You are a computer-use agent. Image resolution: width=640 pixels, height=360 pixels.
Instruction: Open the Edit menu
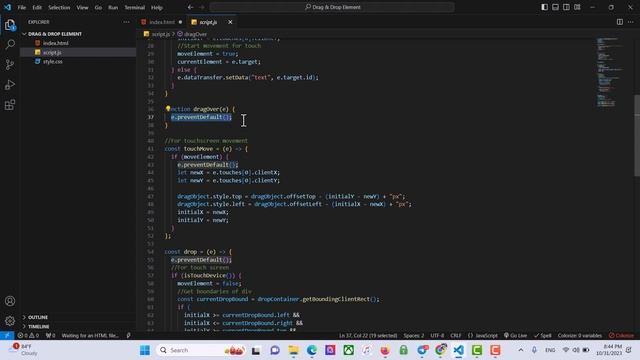(37, 7)
